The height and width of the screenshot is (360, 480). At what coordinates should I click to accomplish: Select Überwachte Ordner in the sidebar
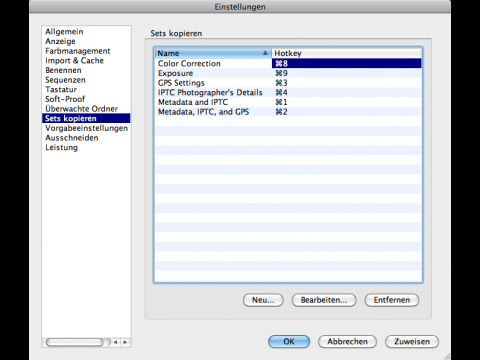click(x=86, y=109)
